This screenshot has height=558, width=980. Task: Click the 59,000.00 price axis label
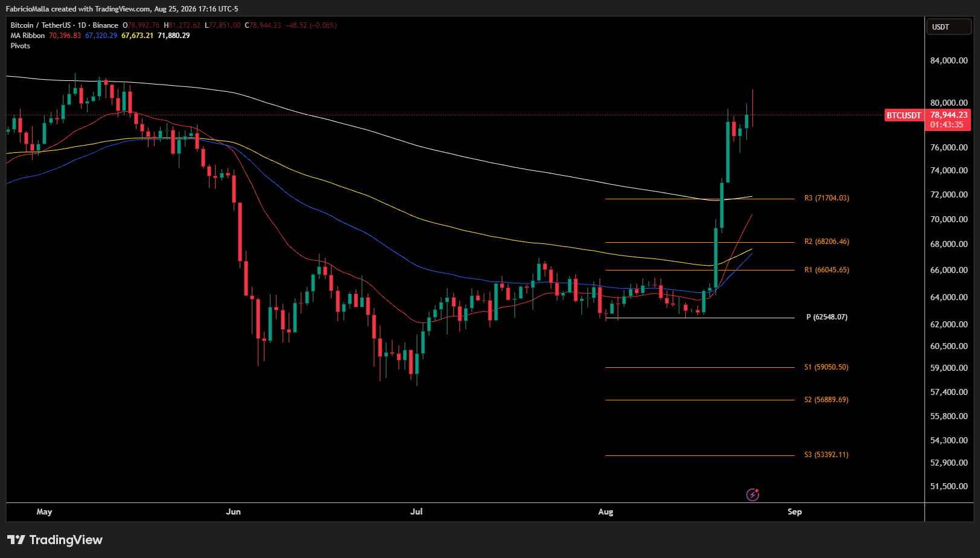tap(949, 368)
